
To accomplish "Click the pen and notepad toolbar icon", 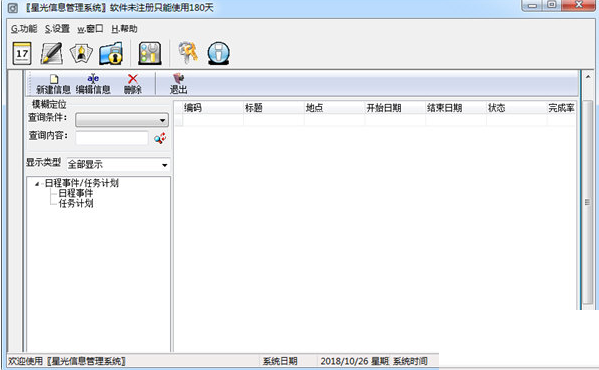I will (x=52, y=53).
